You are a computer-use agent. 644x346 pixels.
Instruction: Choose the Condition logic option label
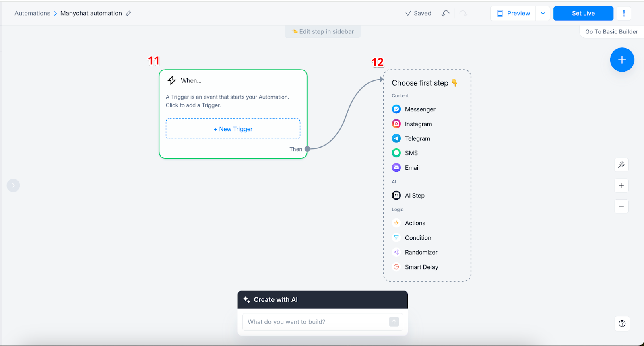418,238
